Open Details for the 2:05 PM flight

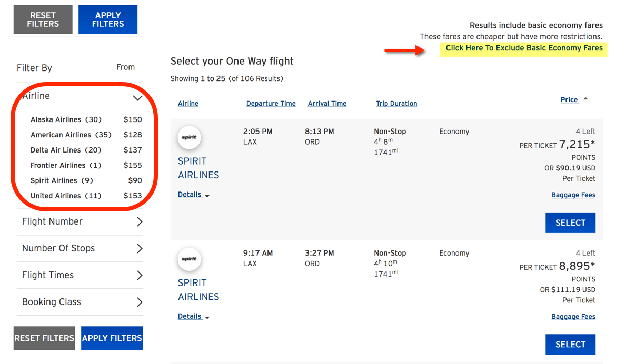[194, 195]
